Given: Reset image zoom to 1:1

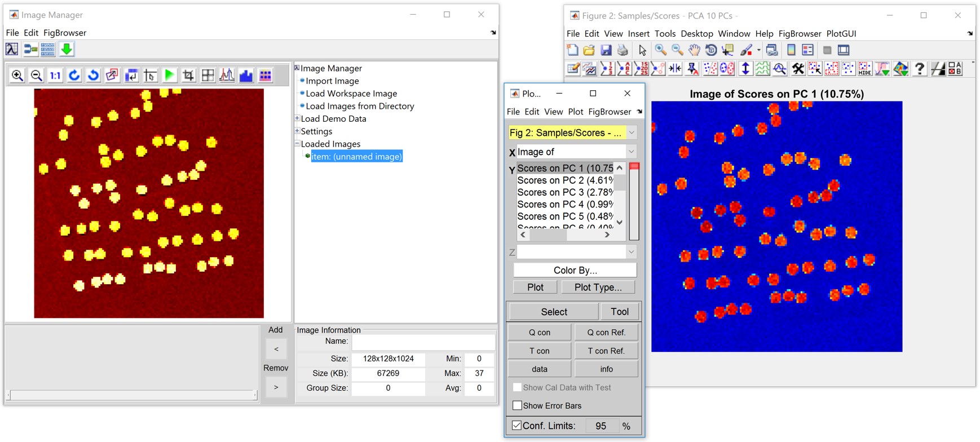Looking at the screenshot, I should (55, 76).
